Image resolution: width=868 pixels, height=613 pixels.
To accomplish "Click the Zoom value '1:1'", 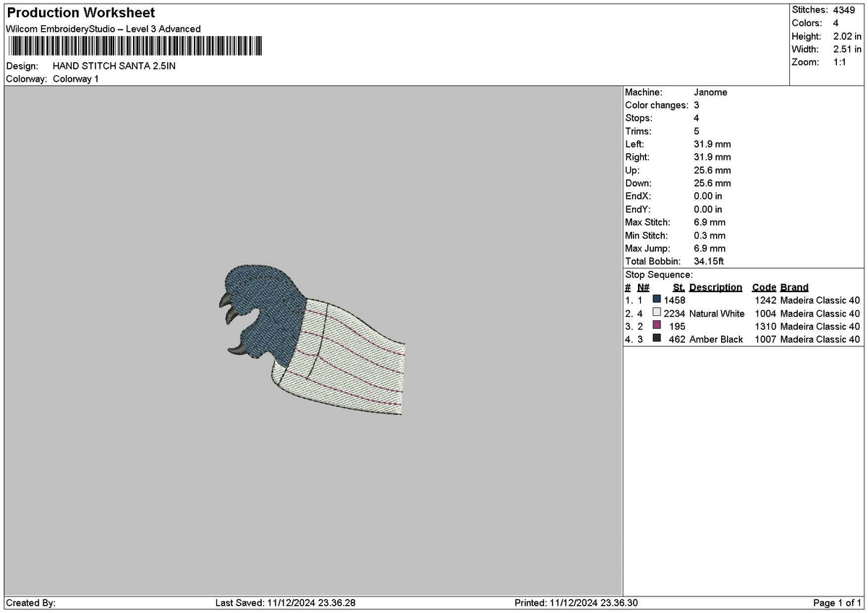I will (x=841, y=62).
